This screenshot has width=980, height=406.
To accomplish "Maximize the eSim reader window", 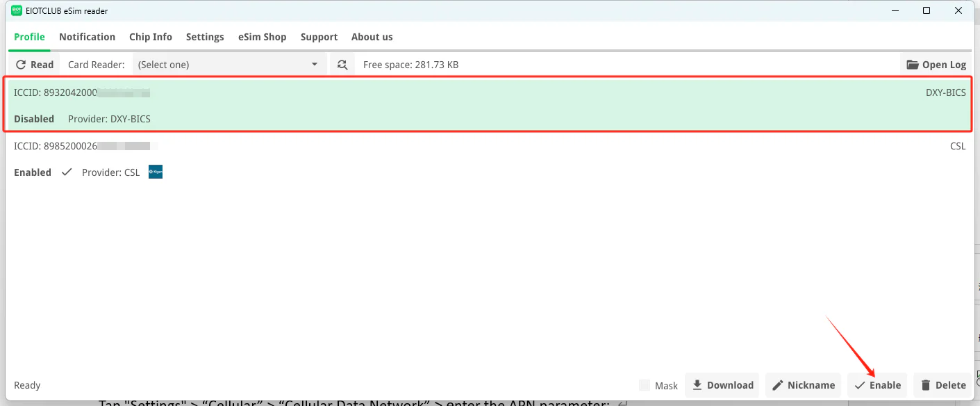I will [927, 10].
